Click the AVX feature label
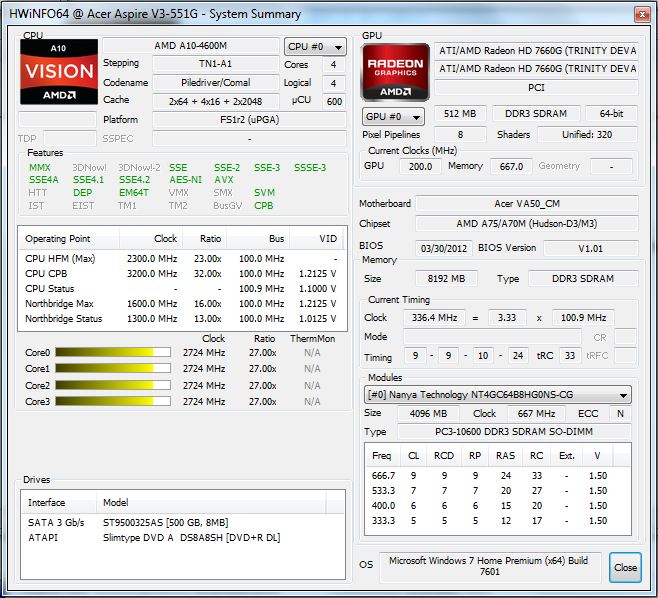Image resolution: width=658 pixels, height=598 pixels. coord(223,180)
